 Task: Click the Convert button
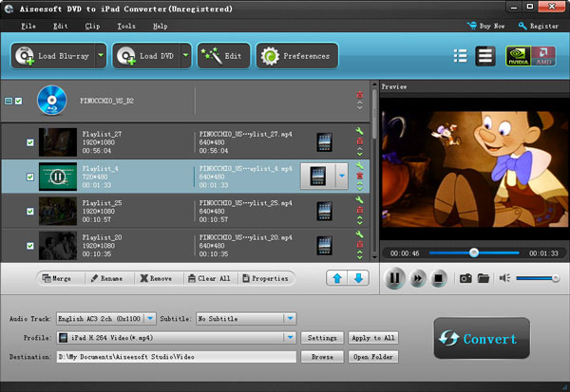point(482,339)
